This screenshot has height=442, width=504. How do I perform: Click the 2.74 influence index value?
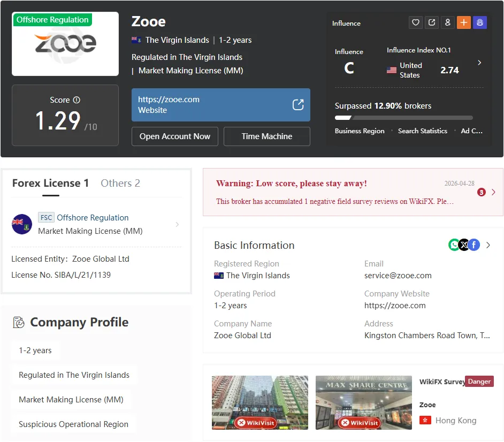449,70
